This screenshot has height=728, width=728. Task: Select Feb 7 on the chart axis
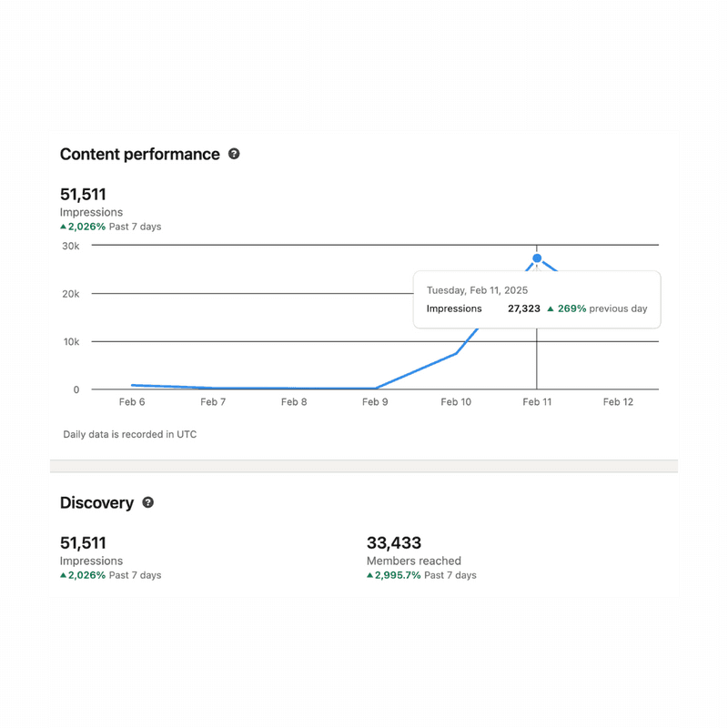(213, 402)
